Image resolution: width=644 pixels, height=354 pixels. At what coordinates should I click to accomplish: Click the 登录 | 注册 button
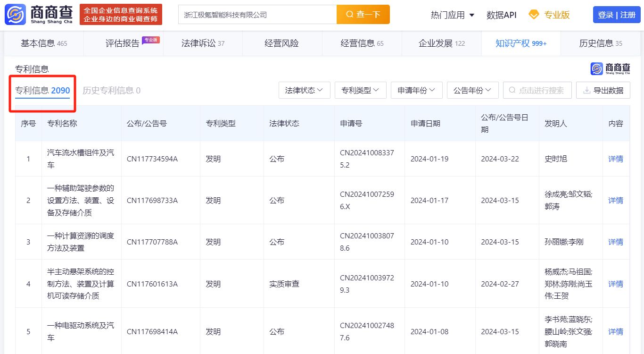click(617, 15)
